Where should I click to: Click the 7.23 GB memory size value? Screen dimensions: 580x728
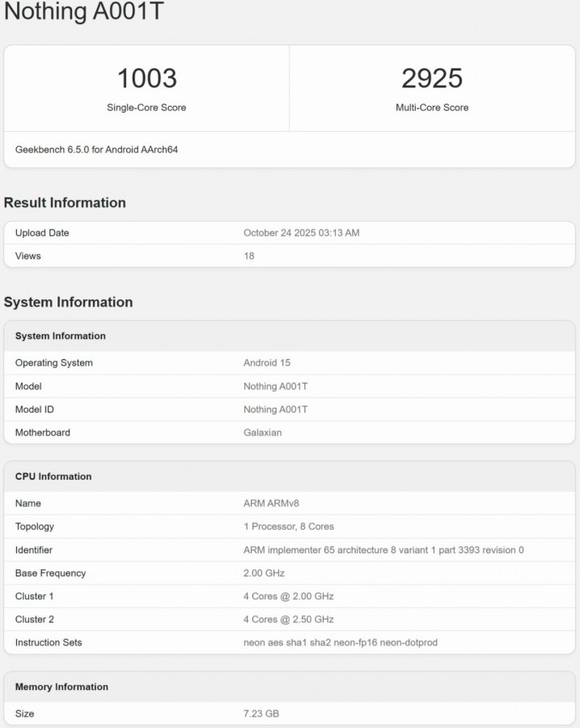click(x=261, y=713)
